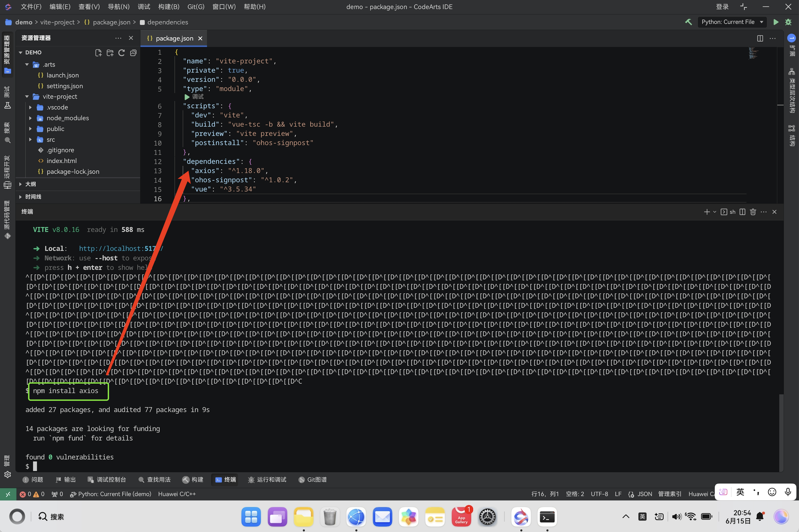Viewport: 799px width, 532px height.
Task: Close the package.json tab
Action: 200,38
